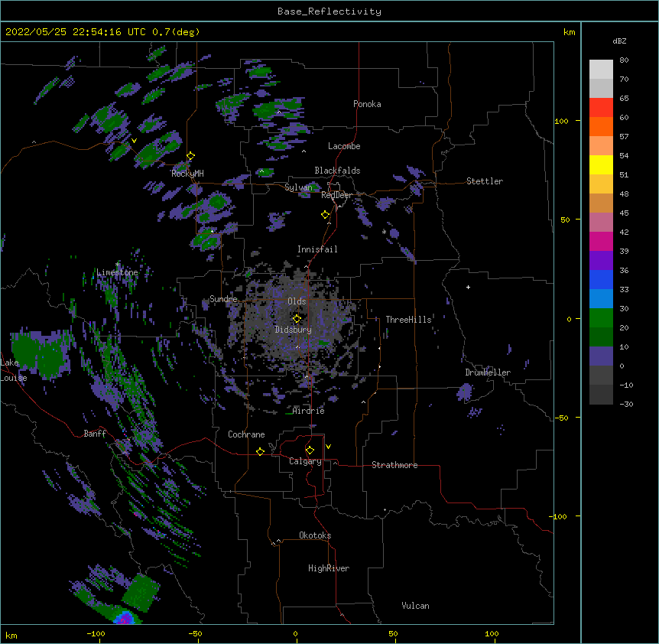
Task: Select the ThreeHills map label
Action: 408,320
